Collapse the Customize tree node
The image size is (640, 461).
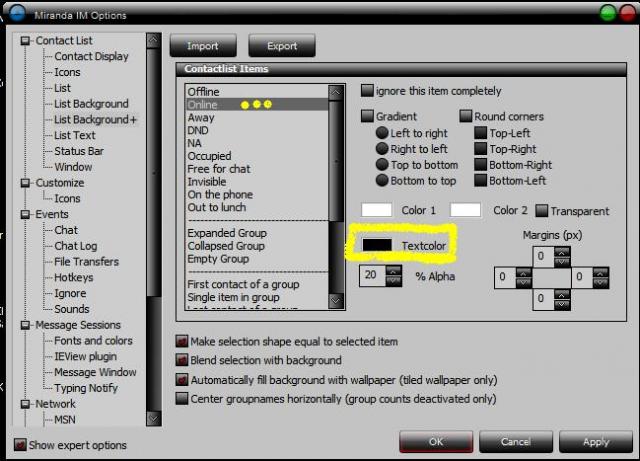[25, 183]
